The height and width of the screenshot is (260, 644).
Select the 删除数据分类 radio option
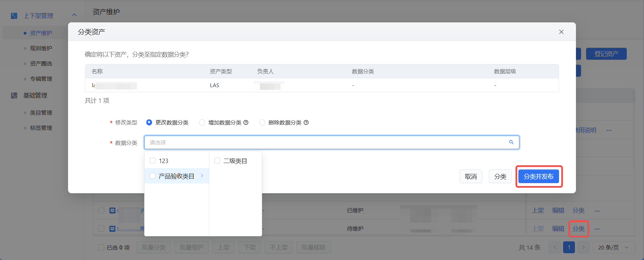click(x=262, y=122)
